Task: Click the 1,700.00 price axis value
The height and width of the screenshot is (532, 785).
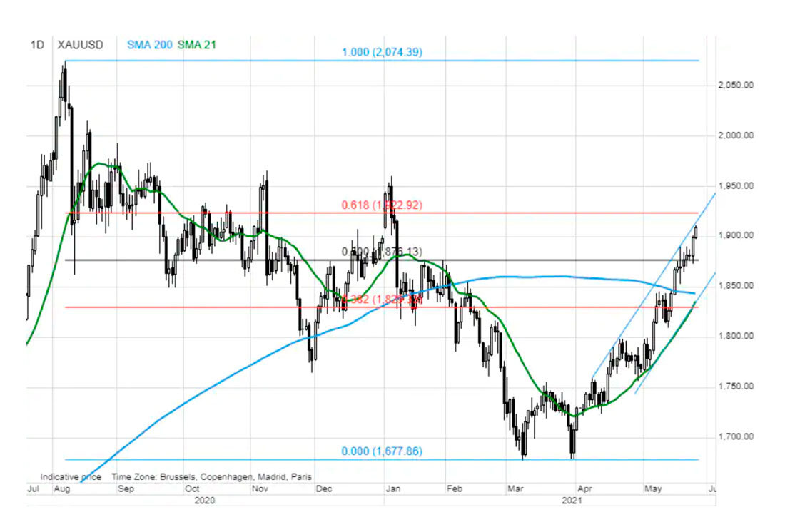Action: (x=736, y=436)
